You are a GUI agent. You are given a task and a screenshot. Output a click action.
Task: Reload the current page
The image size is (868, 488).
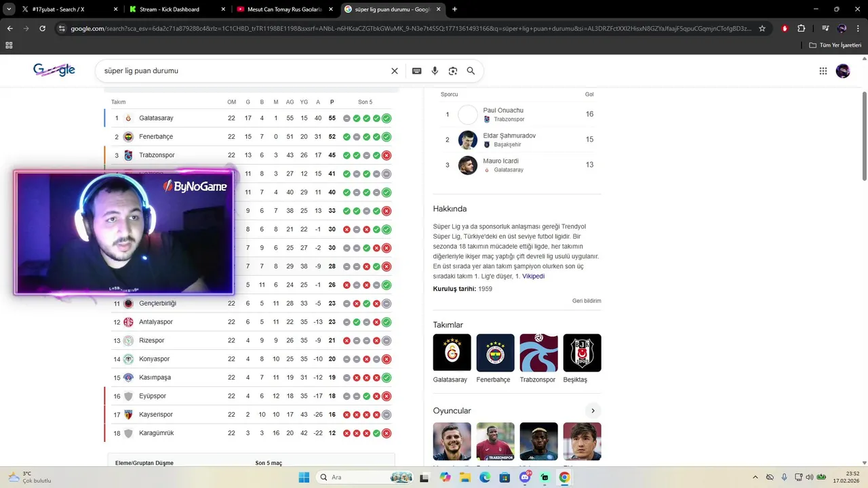pyautogui.click(x=42, y=28)
